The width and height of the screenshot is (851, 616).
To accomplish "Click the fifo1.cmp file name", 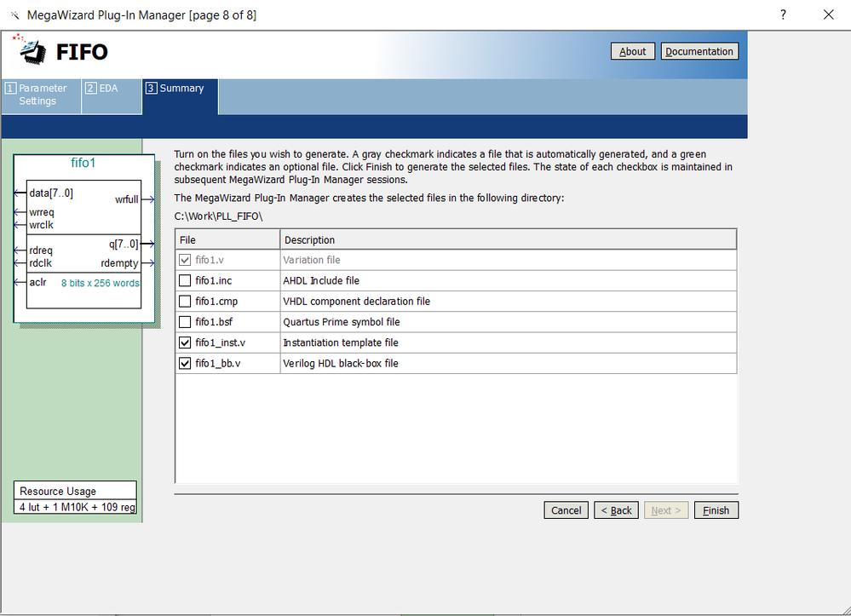I will [x=216, y=302].
